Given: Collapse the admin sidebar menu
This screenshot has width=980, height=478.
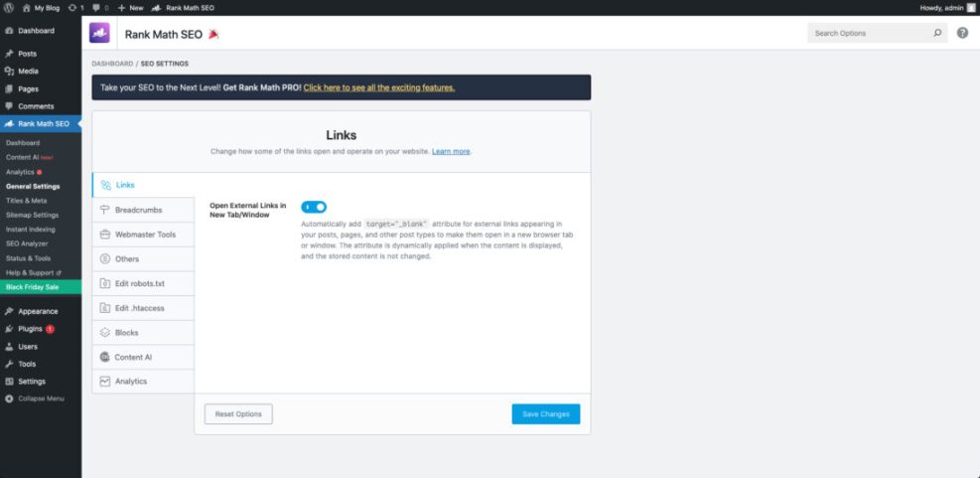Looking at the screenshot, I should (41, 398).
